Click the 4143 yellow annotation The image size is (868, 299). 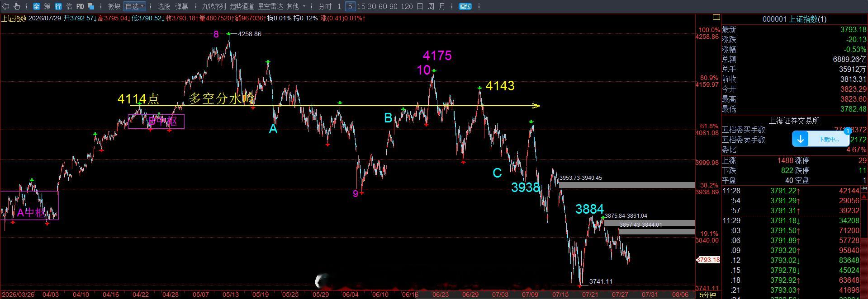click(x=500, y=86)
